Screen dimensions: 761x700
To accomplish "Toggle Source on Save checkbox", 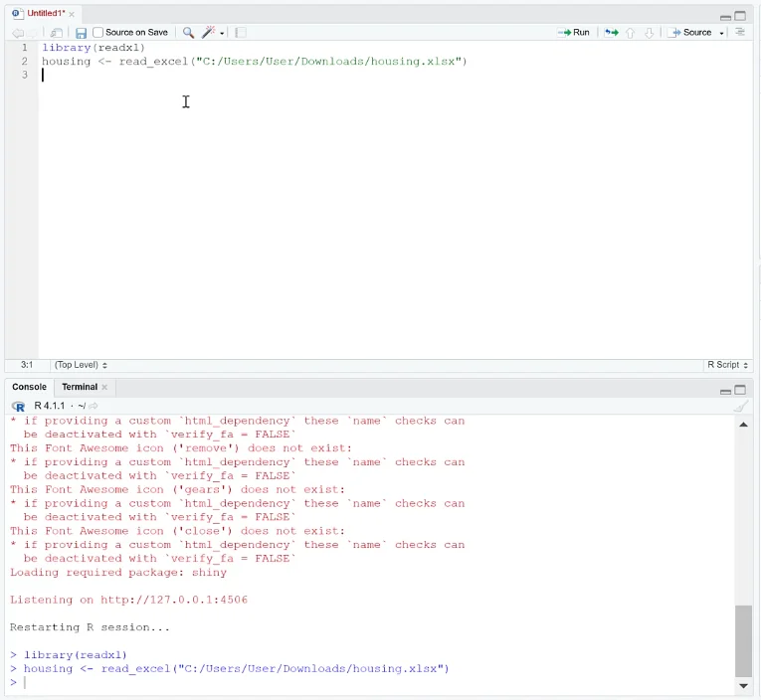I will (x=97, y=33).
